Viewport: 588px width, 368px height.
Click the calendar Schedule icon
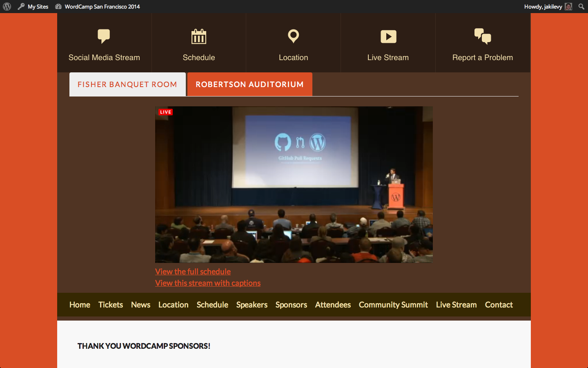[199, 36]
